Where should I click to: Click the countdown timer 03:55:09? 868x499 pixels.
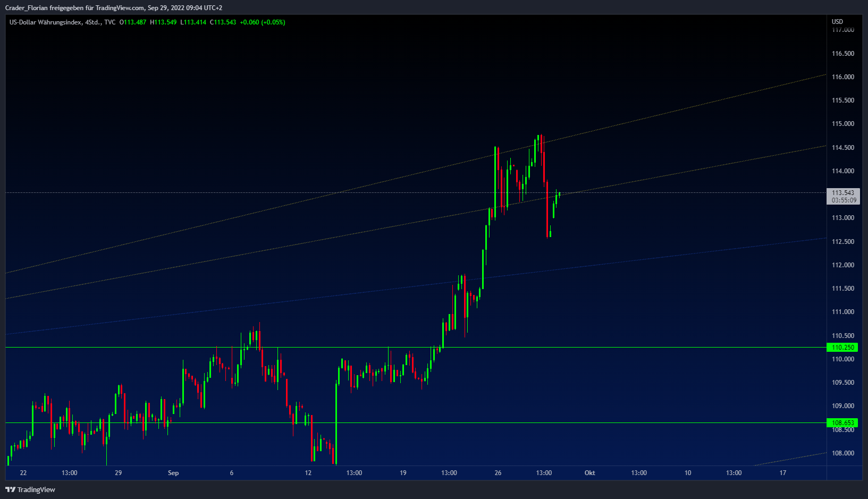click(x=844, y=200)
